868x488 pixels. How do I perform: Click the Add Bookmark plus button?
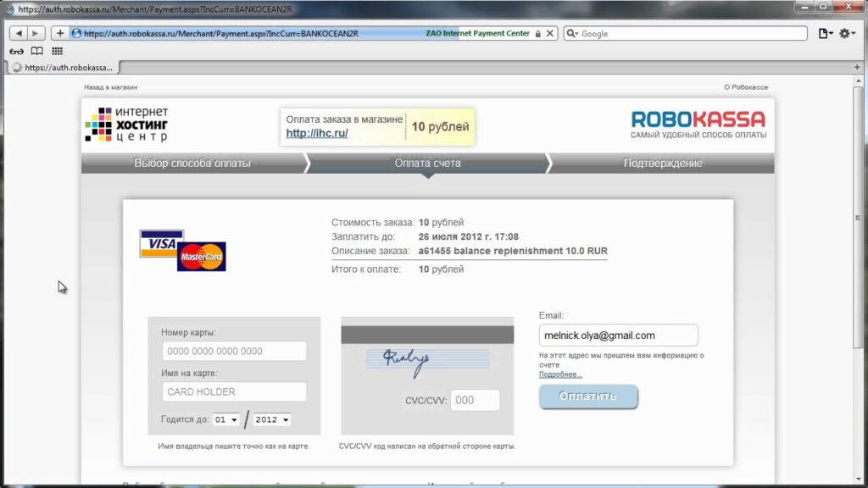tap(59, 33)
